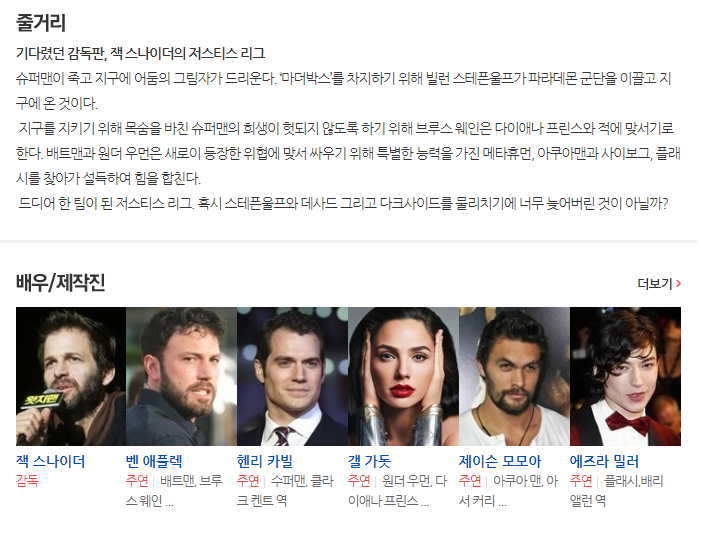The width and height of the screenshot is (701, 535).
Task: Click 원더 우먼, 다이애나 프린스 role text
Action: [397, 491]
